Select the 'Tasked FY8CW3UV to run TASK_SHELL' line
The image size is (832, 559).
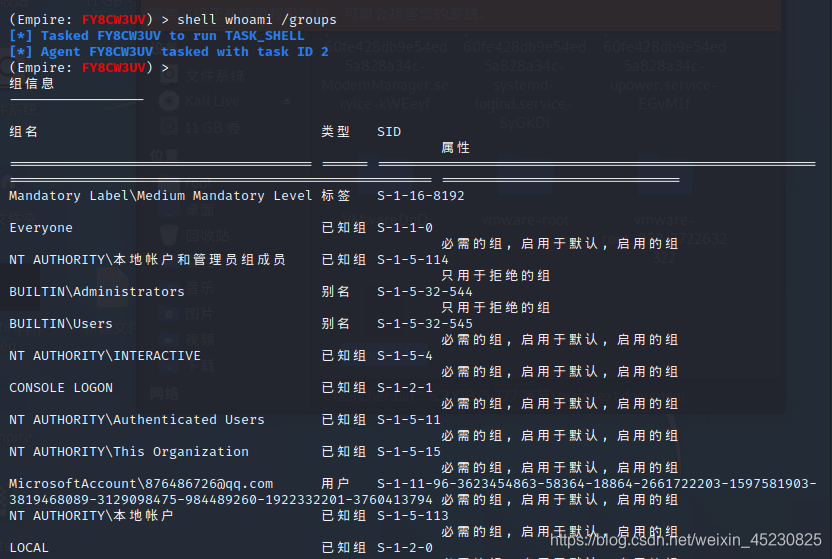157,36
